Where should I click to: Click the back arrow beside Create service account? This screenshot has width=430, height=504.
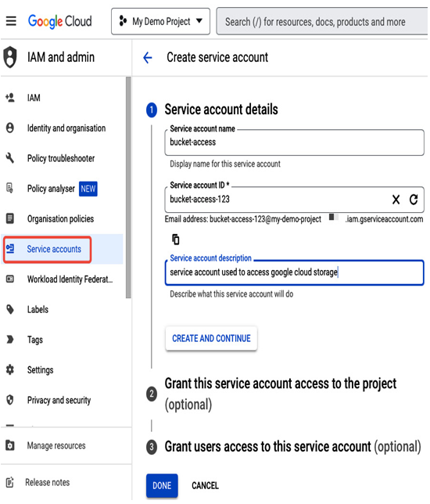point(148,58)
